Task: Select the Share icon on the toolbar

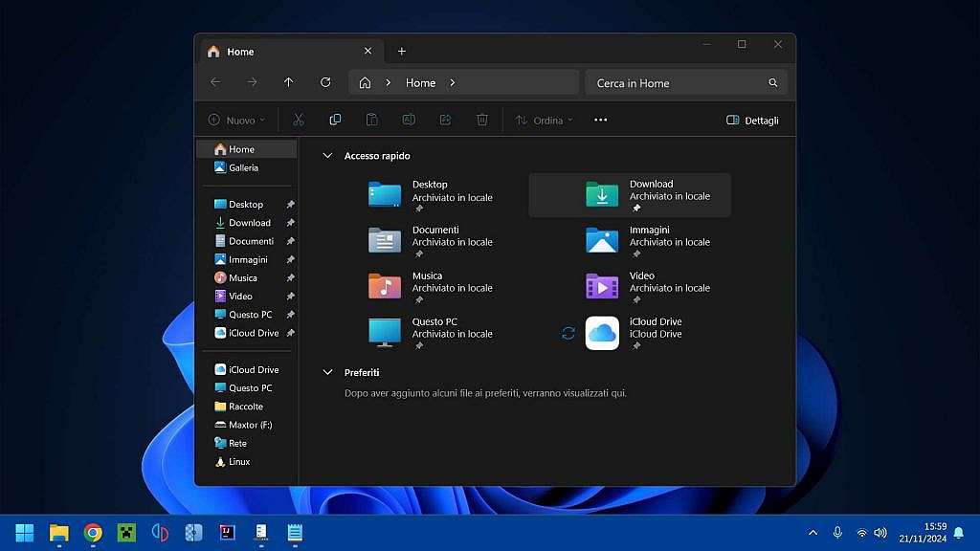Action: point(445,119)
